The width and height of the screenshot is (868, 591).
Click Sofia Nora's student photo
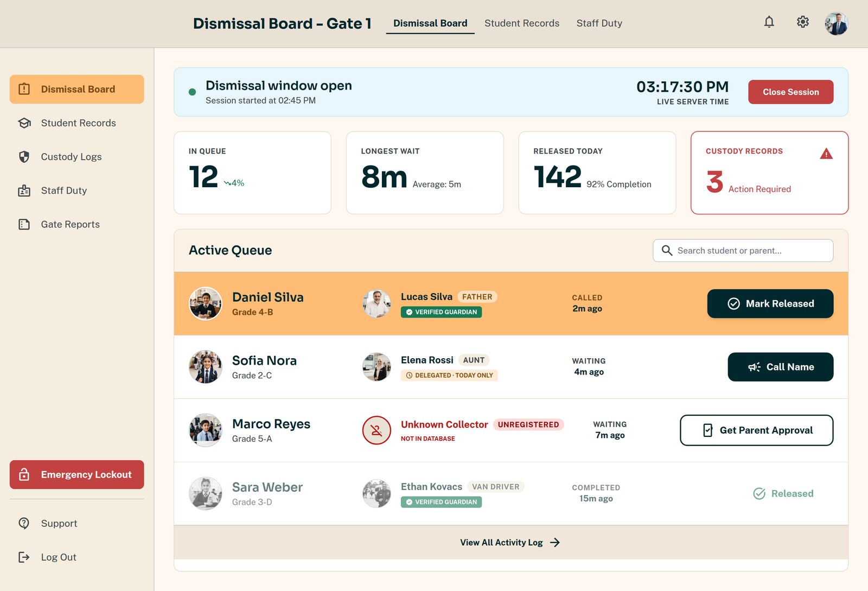[x=205, y=367]
